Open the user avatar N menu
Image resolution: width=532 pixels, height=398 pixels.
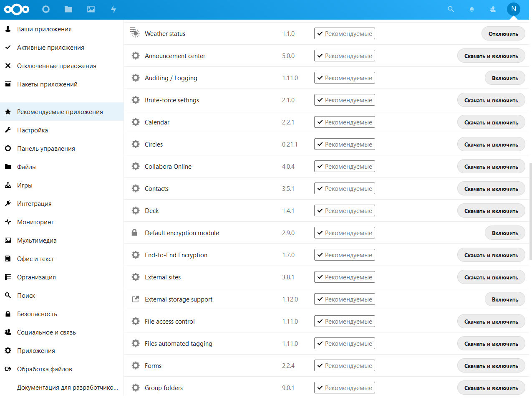[514, 9]
